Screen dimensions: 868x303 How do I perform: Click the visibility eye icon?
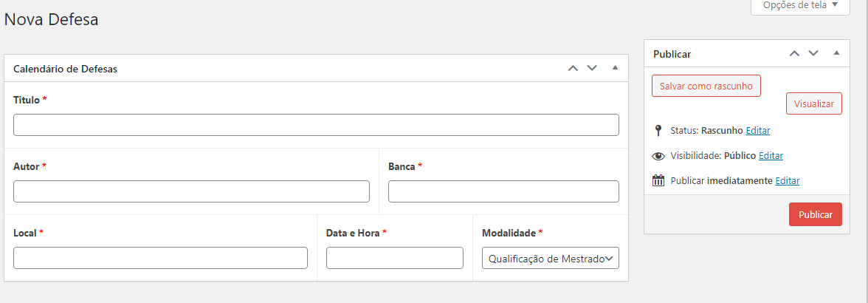(x=658, y=156)
